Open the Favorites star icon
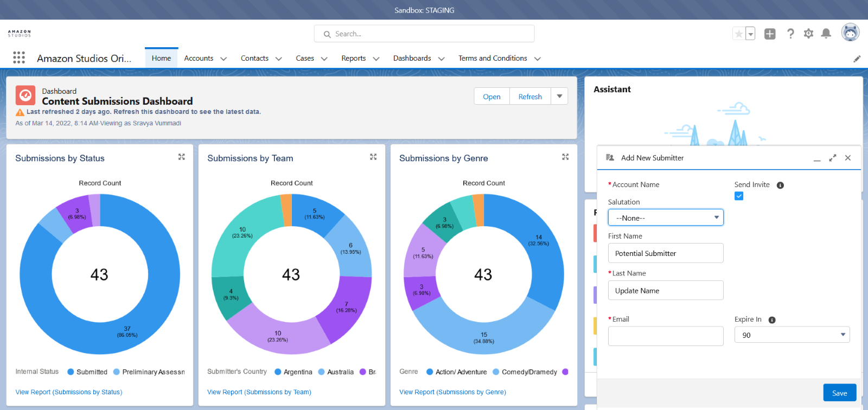The image size is (868, 410). pyautogui.click(x=739, y=34)
